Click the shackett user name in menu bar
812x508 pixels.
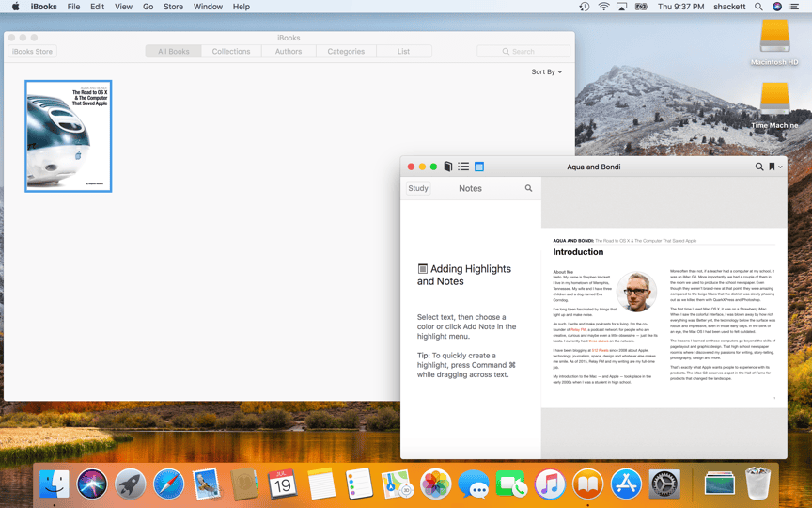tap(729, 7)
